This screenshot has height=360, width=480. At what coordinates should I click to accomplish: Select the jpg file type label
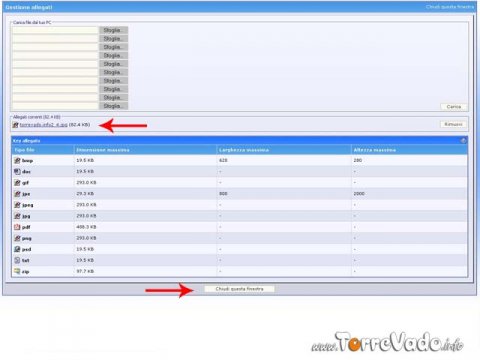[26, 216]
